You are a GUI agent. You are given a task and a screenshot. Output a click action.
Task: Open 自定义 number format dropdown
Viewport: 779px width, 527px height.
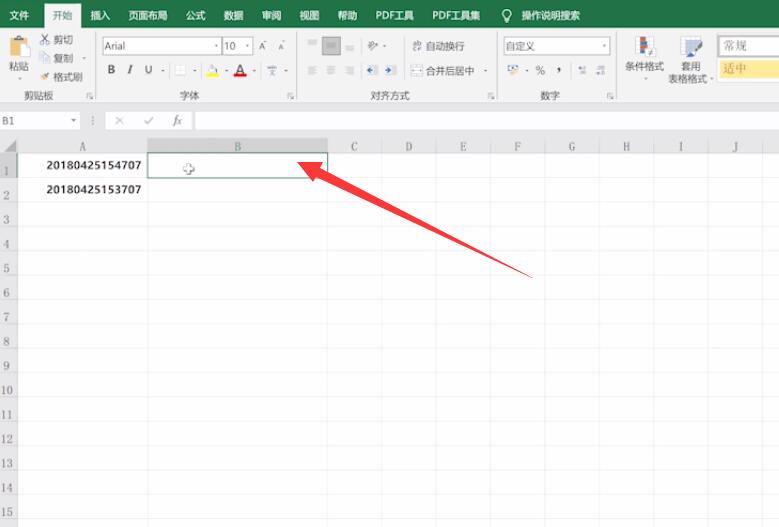[604, 46]
